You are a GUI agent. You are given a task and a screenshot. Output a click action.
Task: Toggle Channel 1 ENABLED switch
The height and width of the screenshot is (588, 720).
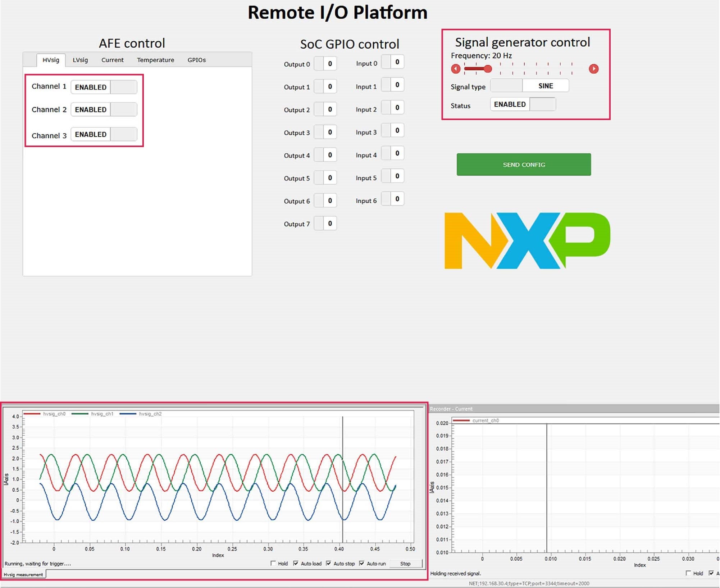(x=104, y=87)
